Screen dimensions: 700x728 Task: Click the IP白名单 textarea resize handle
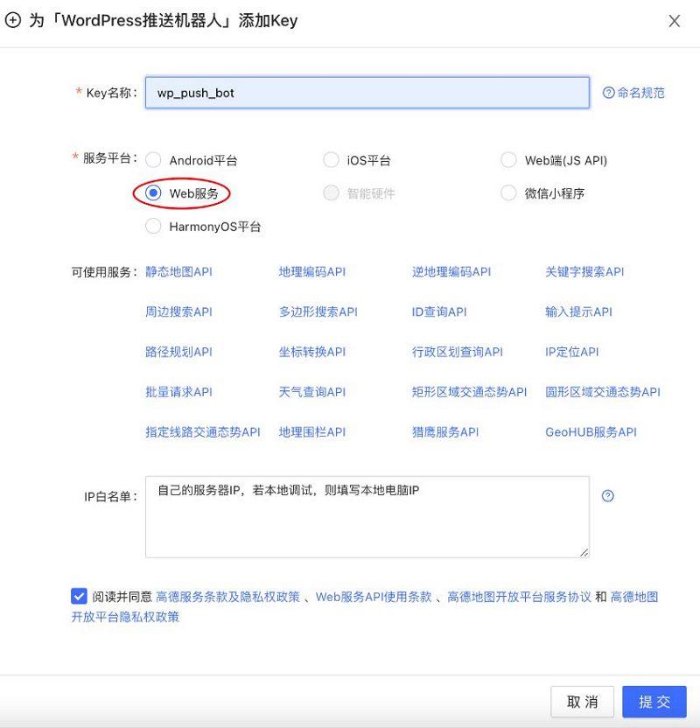click(x=584, y=552)
